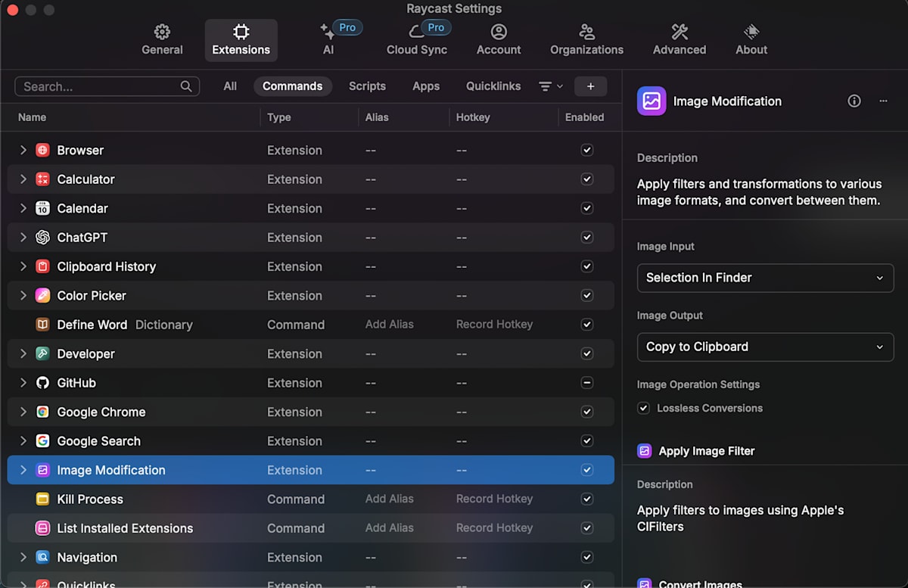The height and width of the screenshot is (588, 908).
Task: Click Record Hotkey for List Installed Extensions
Action: click(494, 528)
